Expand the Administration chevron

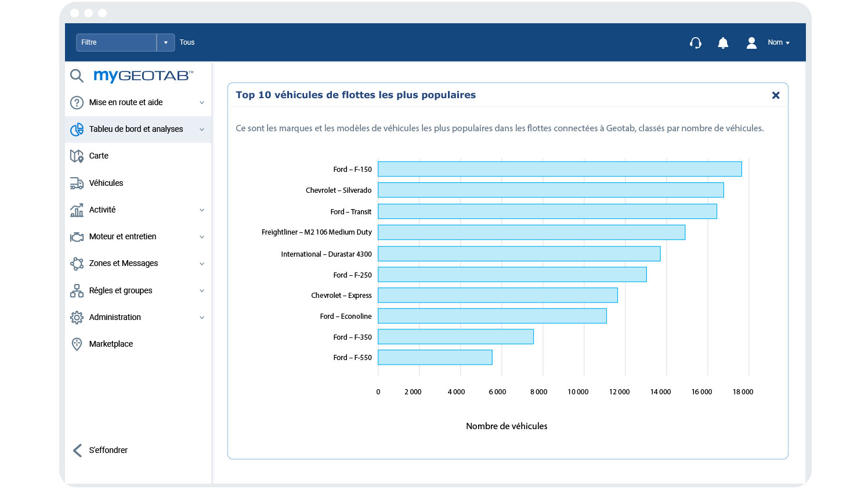[x=202, y=318]
